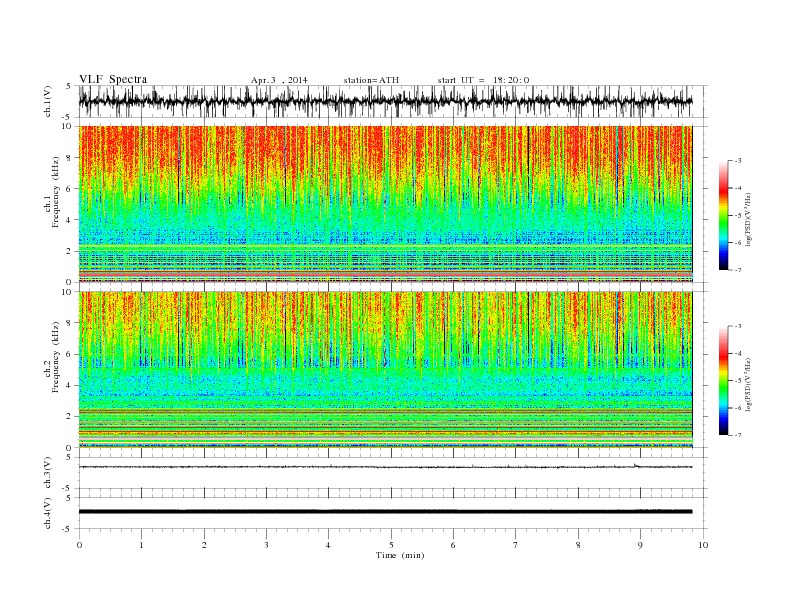
Task: Click the "4" kHz tick on ch.2 frequency axis
Action: [x=70, y=386]
